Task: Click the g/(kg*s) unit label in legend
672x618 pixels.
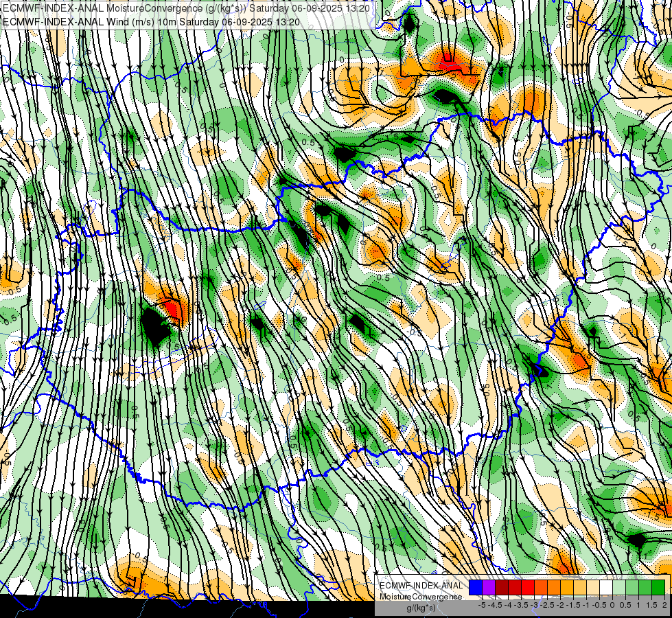Action: 421,608
